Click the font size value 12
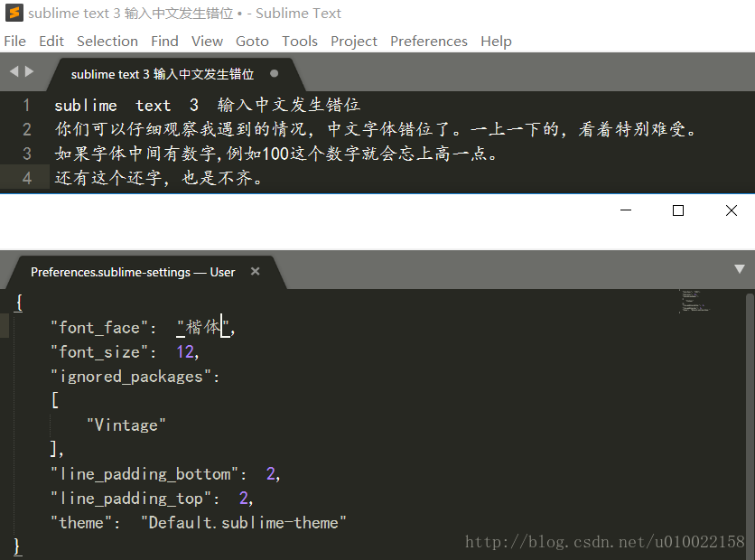Image resolution: width=755 pixels, height=560 pixels. [185, 352]
